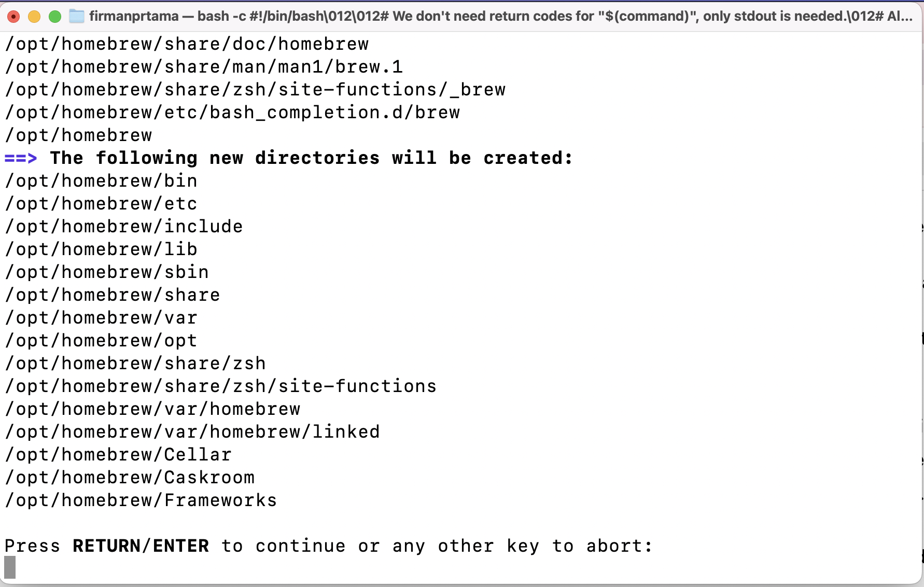This screenshot has width=924, height=587.
Task: Click the window title text firmanprtama
Action: pos(134,16)
